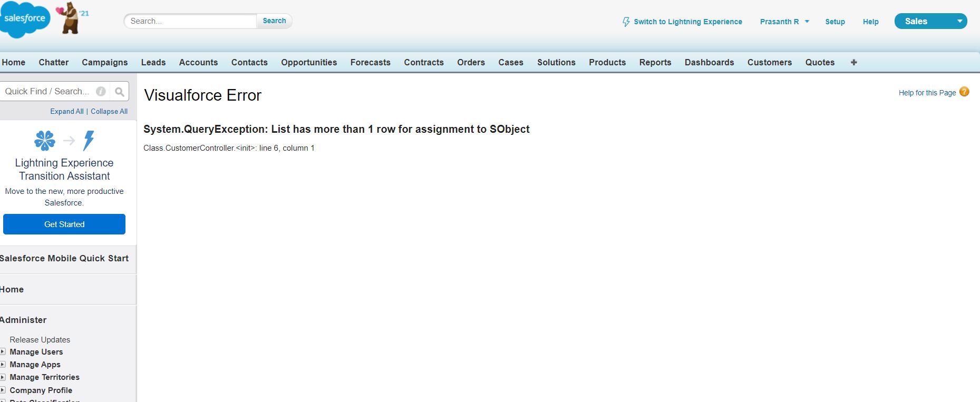
Task: Switch to the Leads tab
Action: (153, 62)
